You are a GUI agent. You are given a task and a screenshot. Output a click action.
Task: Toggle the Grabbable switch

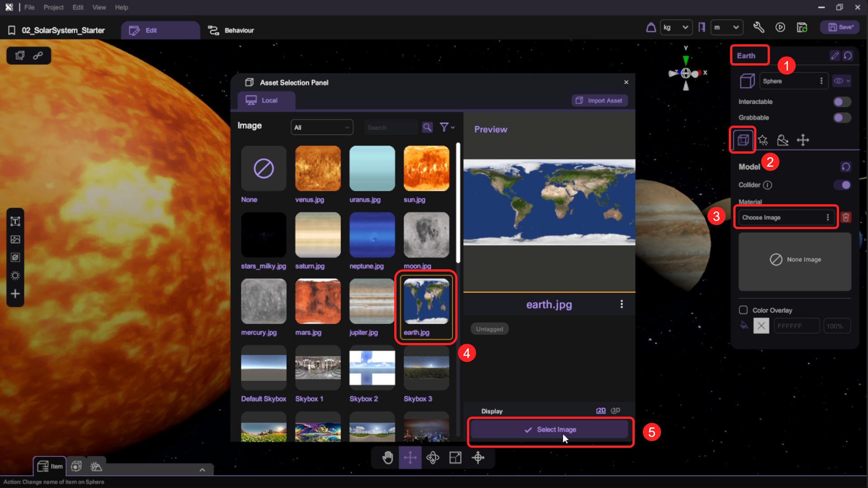[842, 117]
